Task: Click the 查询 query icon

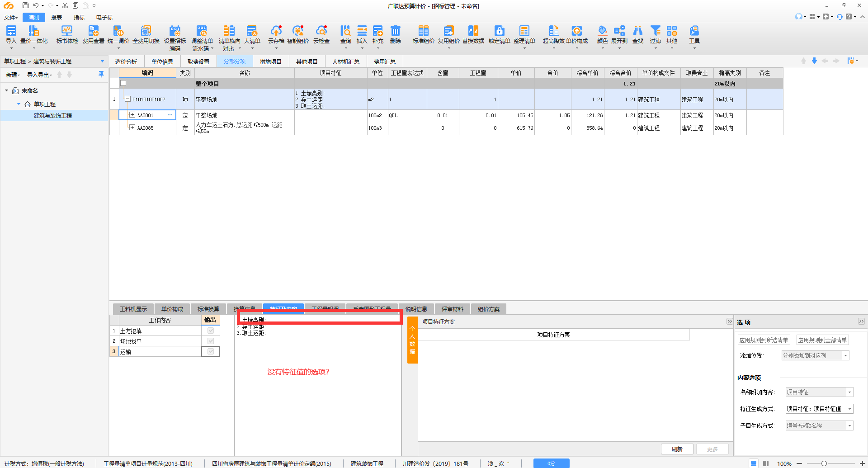Action: click(345, 31)
